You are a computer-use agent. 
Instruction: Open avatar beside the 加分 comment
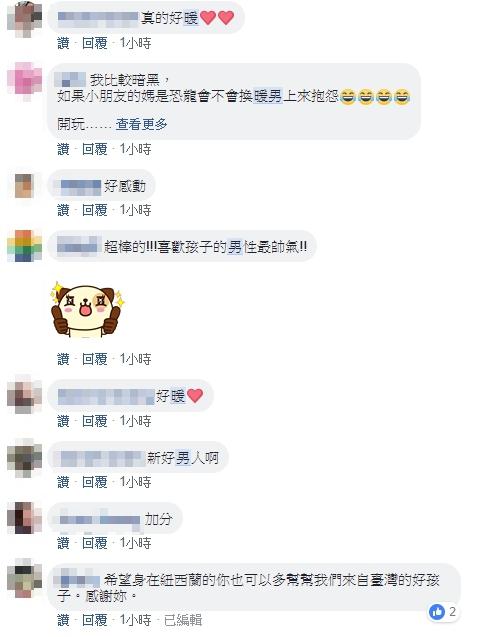tap(24, 518)
